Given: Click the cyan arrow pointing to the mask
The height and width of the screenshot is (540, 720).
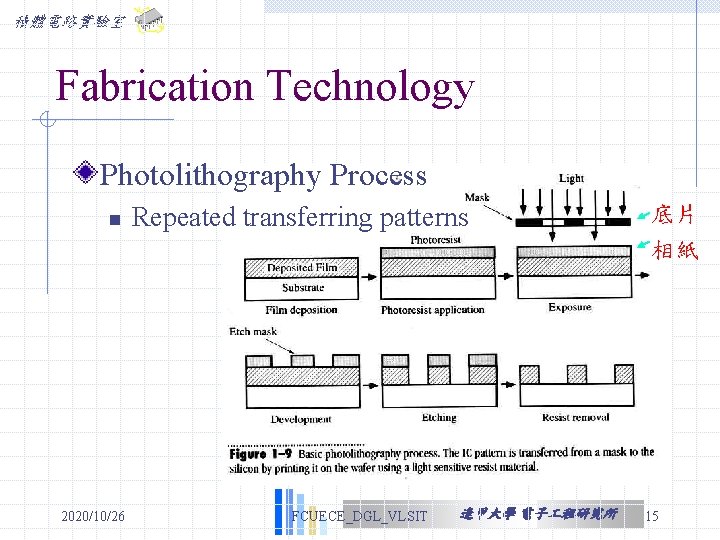Looking at the screenshot, I should click(x=643, y=215).
